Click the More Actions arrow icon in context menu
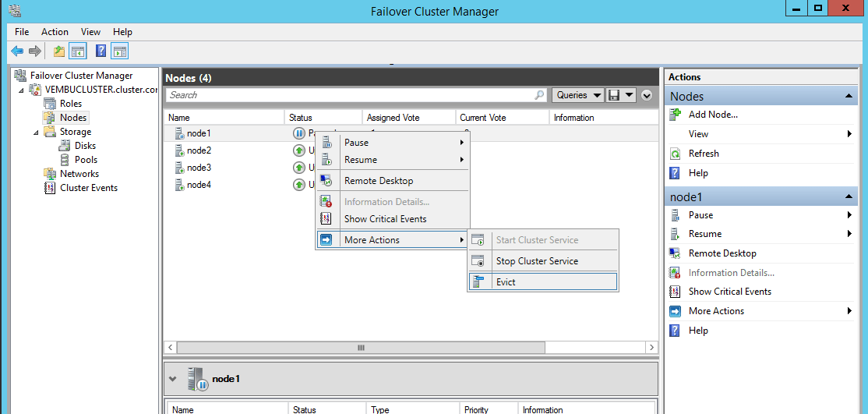Screen dimensions: 868x414 [326, 240]
